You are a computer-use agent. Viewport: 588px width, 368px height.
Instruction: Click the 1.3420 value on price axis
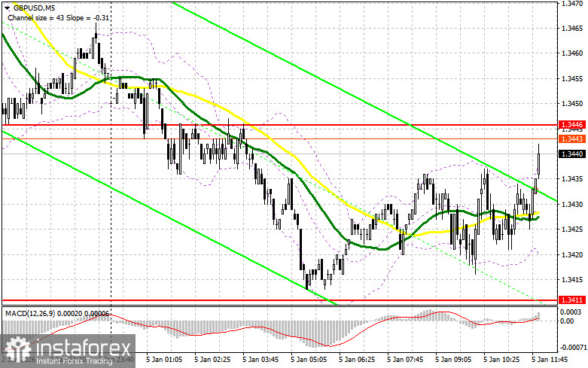click(x=571, y=255)
